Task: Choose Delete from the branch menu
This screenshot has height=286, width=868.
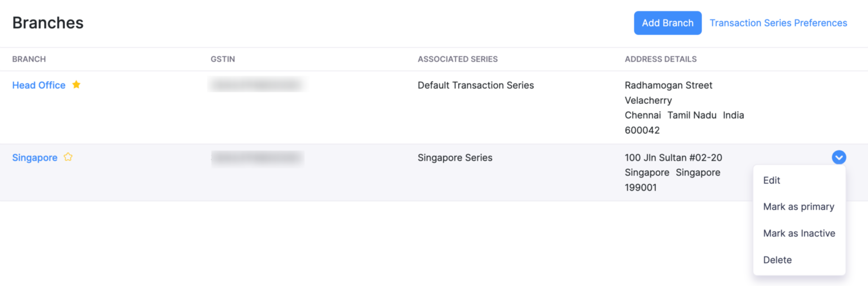Action: coord(777,260)
